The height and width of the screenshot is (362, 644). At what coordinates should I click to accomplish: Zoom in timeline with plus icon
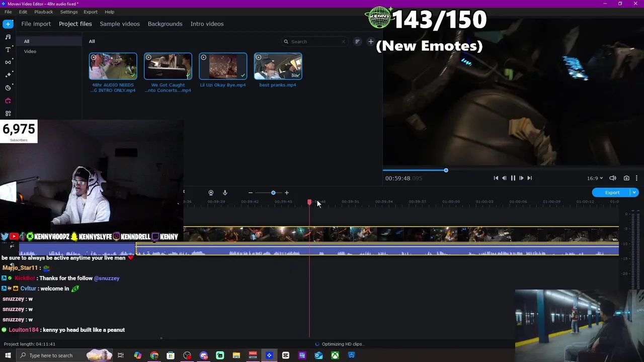pos(287,193)
